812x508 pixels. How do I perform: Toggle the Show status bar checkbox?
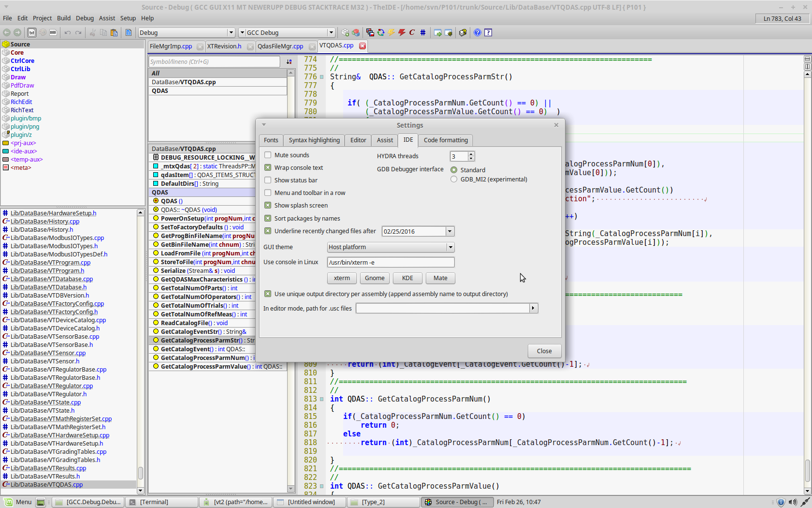click(268, 180)
